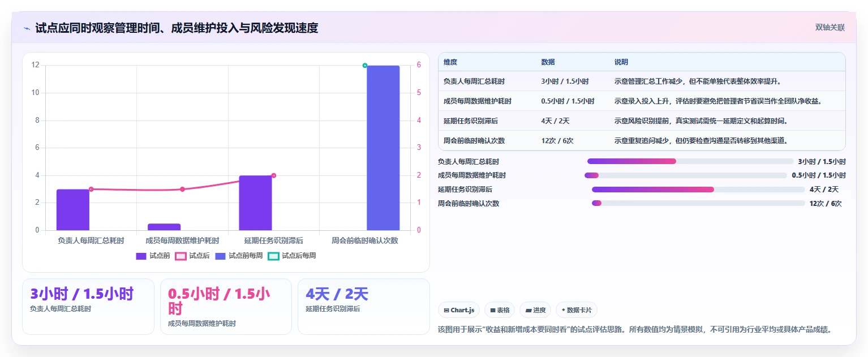868x357 pixels.
Task: Click the 延期任务识别滞后 progress bar
Action: coord(698,190)
